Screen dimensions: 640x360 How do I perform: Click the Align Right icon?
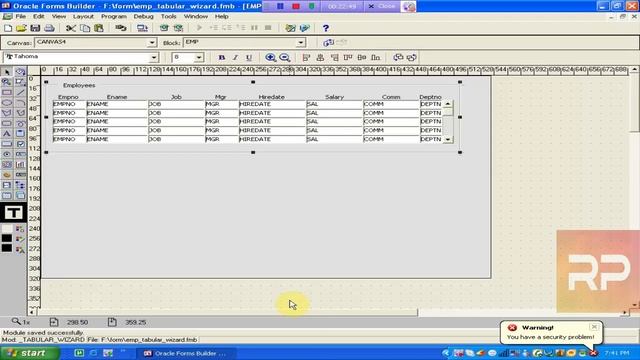tap(334, 58)
